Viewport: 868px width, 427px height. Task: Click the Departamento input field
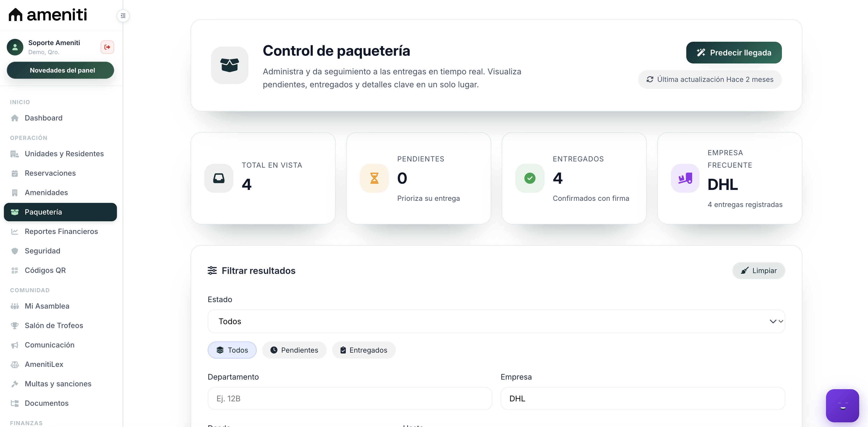pyautogui.click(x=349, y=399)
